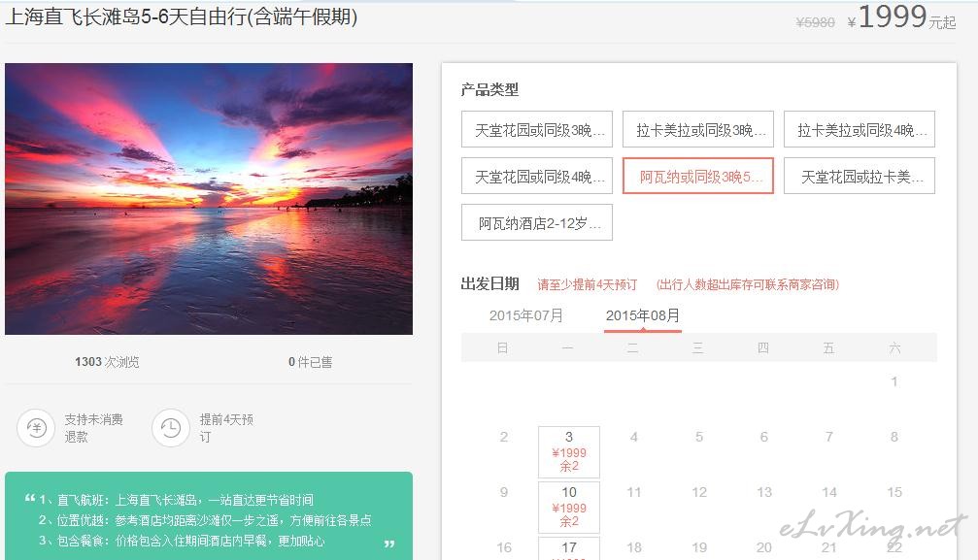The width and height of the screenshot is (978, 560).
Task: Click calendar date 8 in August
Action: click(894, 437)
